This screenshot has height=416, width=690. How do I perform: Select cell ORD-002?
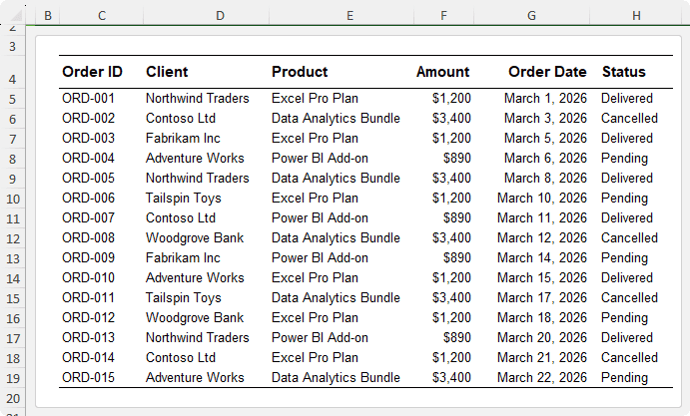[88, 118]
